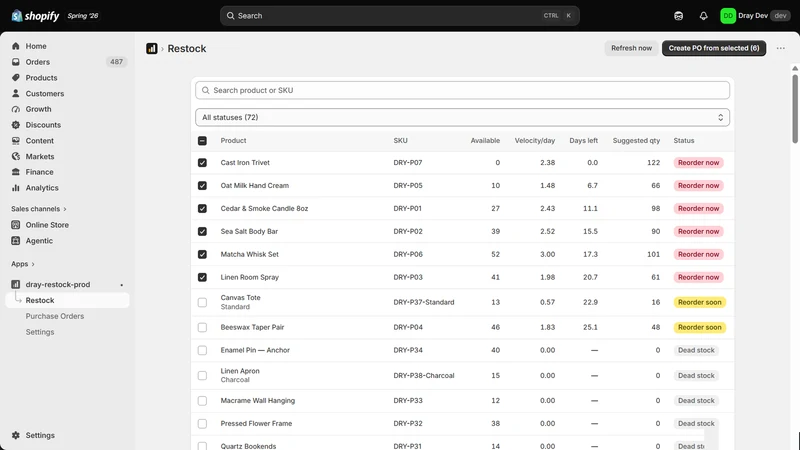
Task: Open the Sidekick assistant icon
Action: [x=678, y=16]
